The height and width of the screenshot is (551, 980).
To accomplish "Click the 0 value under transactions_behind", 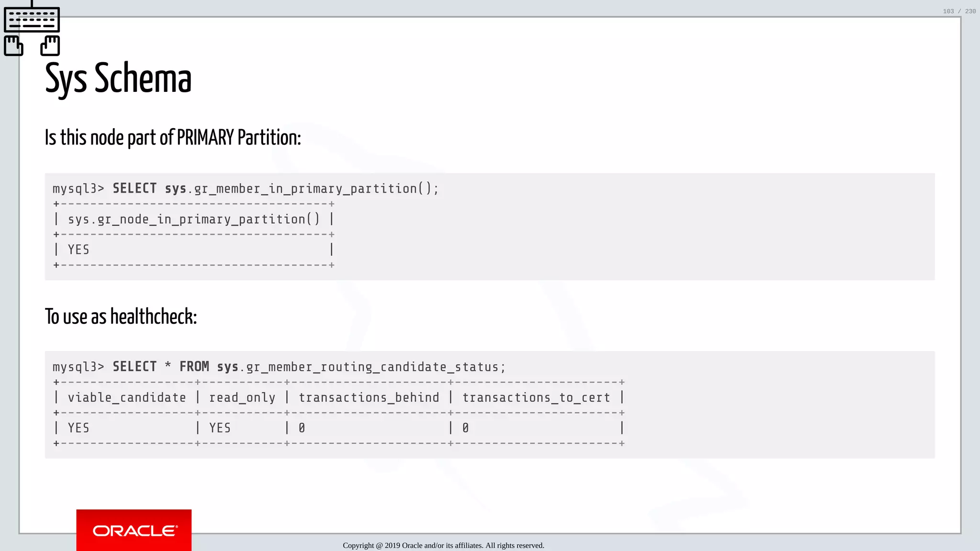I will coord(302,428).
